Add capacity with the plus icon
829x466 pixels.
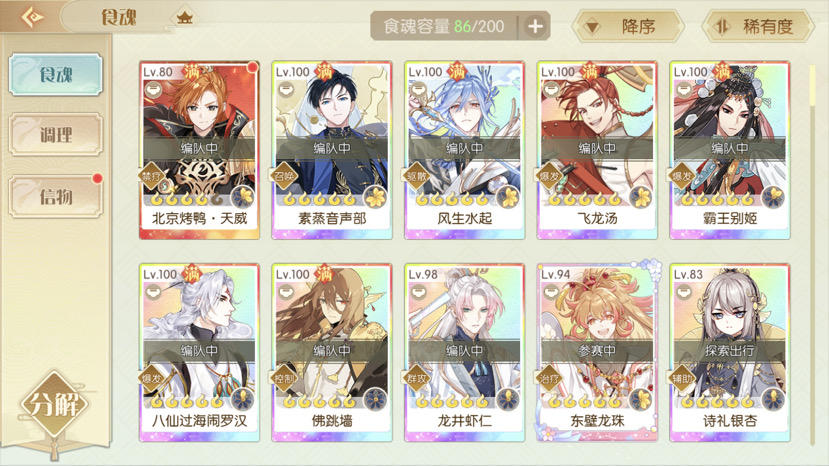point(535,26)
